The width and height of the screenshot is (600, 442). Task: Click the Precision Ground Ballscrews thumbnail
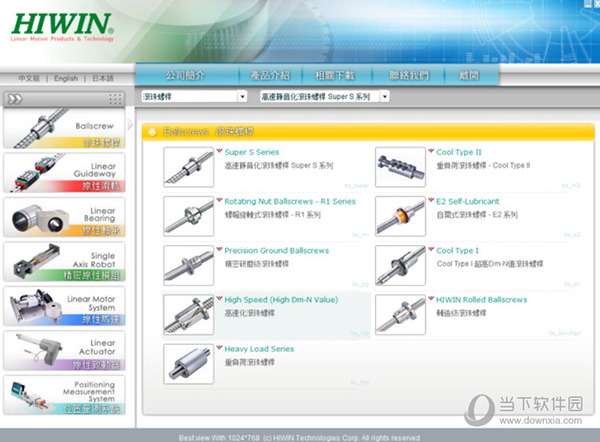pos(189,266)
